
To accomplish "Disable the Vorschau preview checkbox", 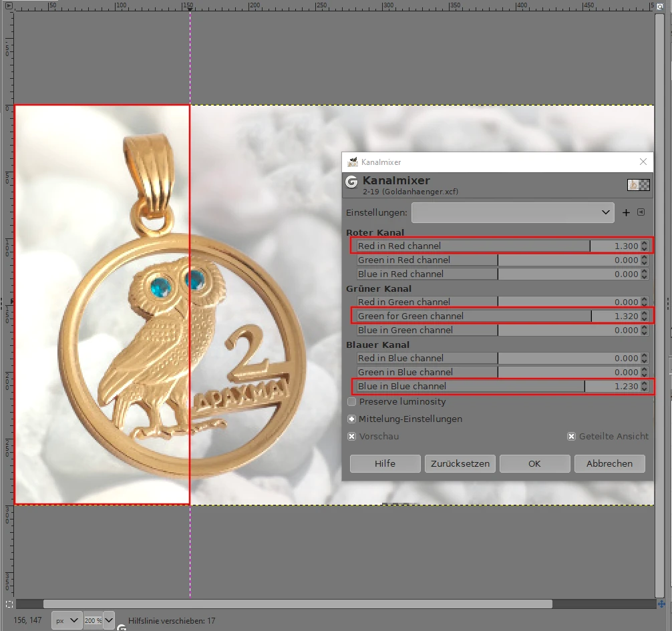I will click(352, 437).
